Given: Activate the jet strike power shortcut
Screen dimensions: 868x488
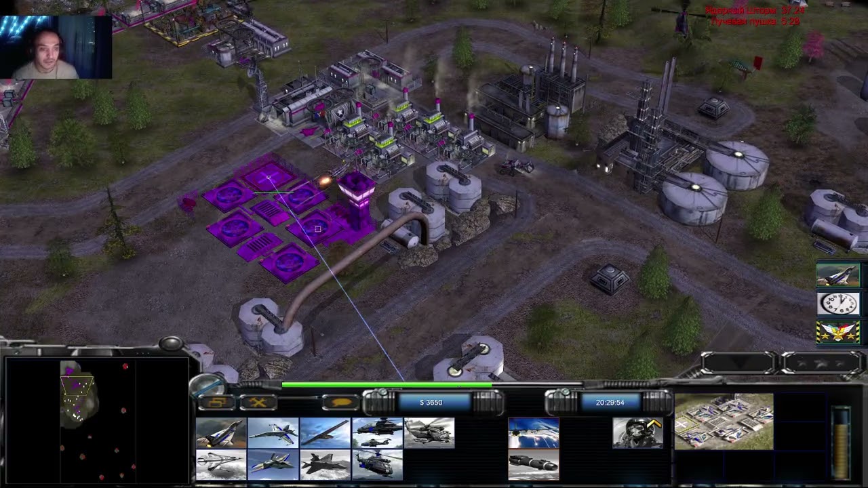Looking at the screenshot, I should 839,275.
